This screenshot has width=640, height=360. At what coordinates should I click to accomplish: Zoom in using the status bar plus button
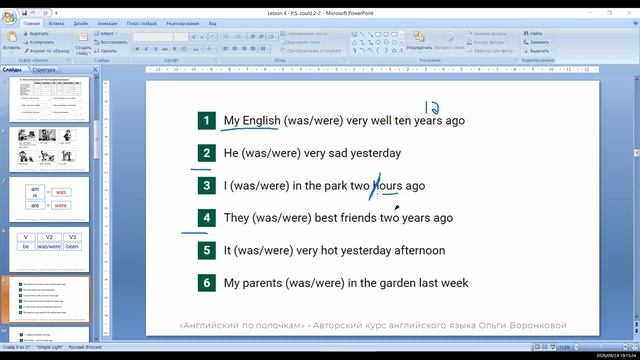click(x=625, y=347)
